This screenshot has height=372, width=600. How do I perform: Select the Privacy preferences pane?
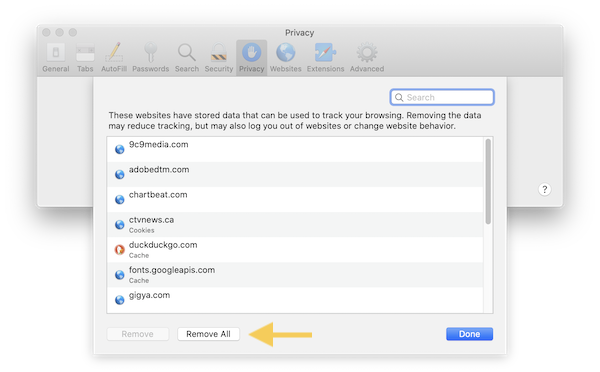[x=251, y=58]
